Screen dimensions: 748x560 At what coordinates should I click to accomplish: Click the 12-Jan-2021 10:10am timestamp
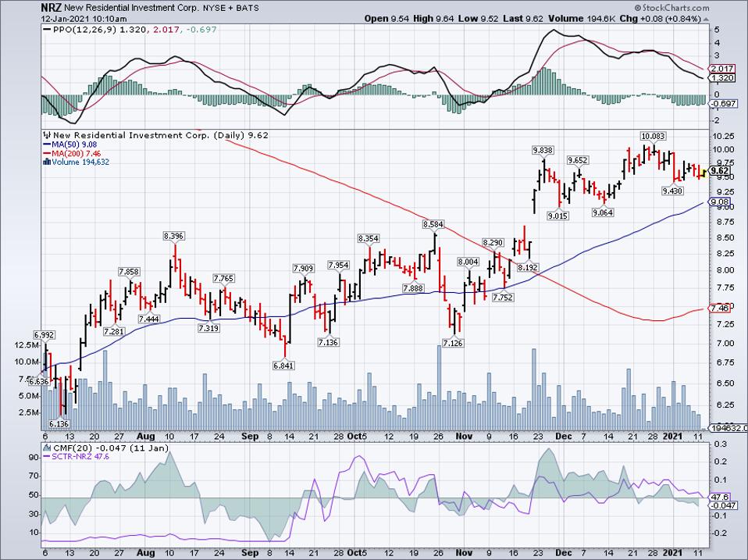[84, 19]
